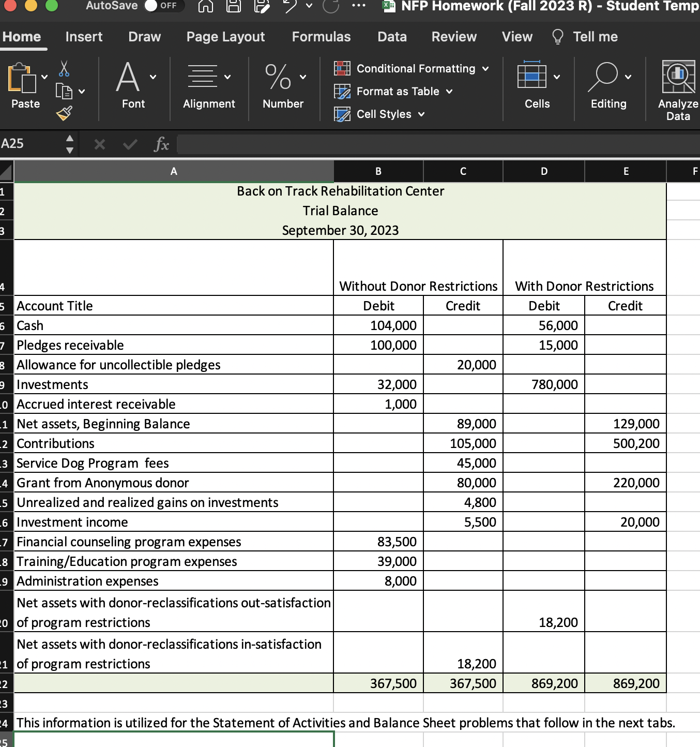Switch to the Data ribbon tab

pos(391,36)
